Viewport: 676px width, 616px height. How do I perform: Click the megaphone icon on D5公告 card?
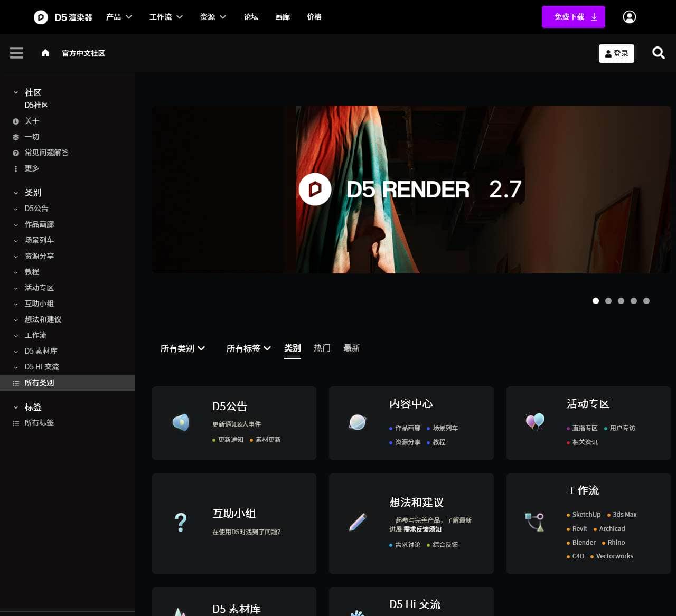(182, 422)
